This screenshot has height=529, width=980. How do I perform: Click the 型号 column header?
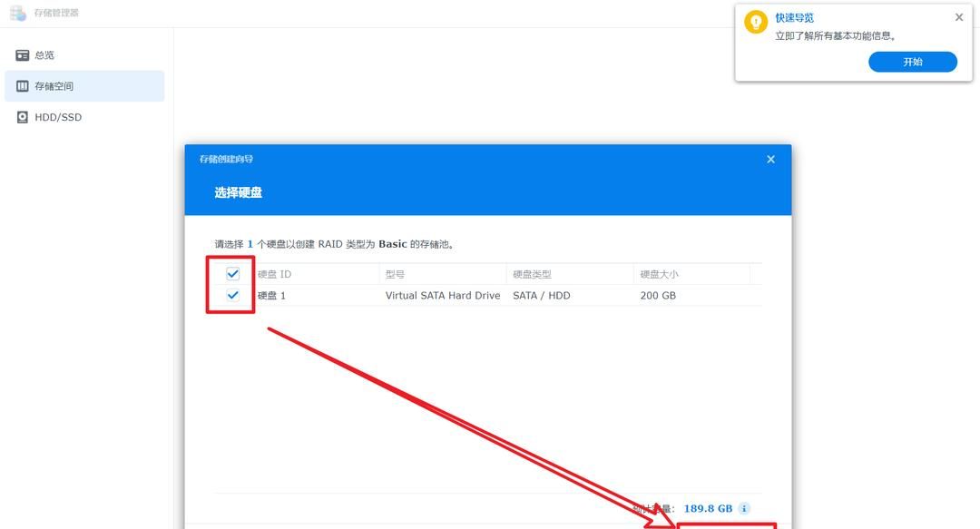tap(395, 274)
